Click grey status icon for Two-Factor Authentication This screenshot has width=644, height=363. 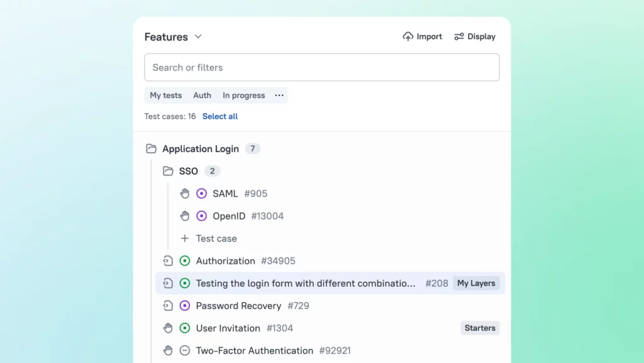185,350
